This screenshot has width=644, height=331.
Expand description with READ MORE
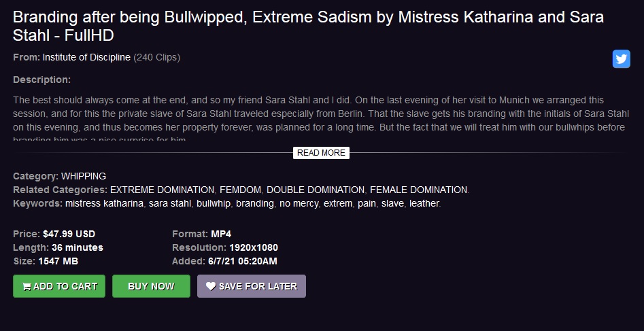click(321, 153)
